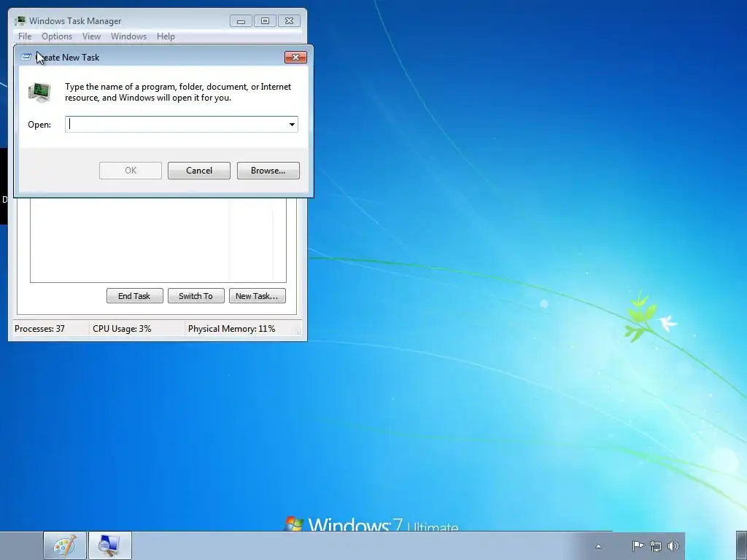
Task: Minimize the Windows Task Manager window
Action: [241, 21]
